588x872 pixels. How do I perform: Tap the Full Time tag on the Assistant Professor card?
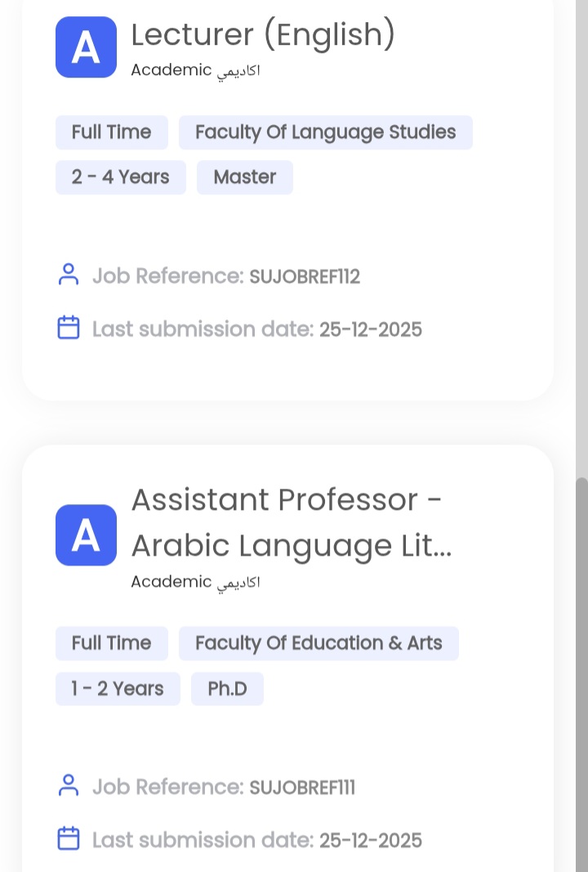(111, 643)
